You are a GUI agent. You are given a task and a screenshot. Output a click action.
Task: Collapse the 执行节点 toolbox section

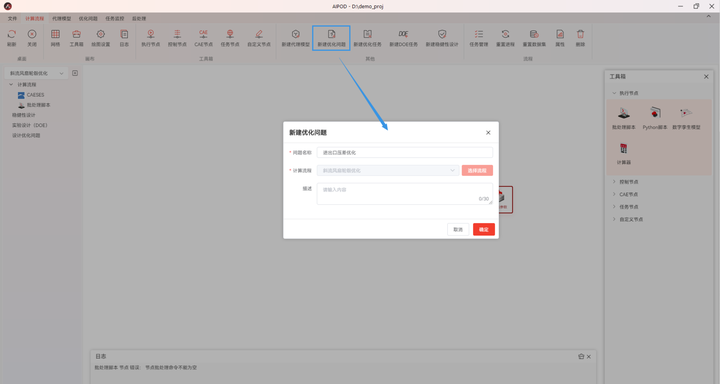(614, 93)
